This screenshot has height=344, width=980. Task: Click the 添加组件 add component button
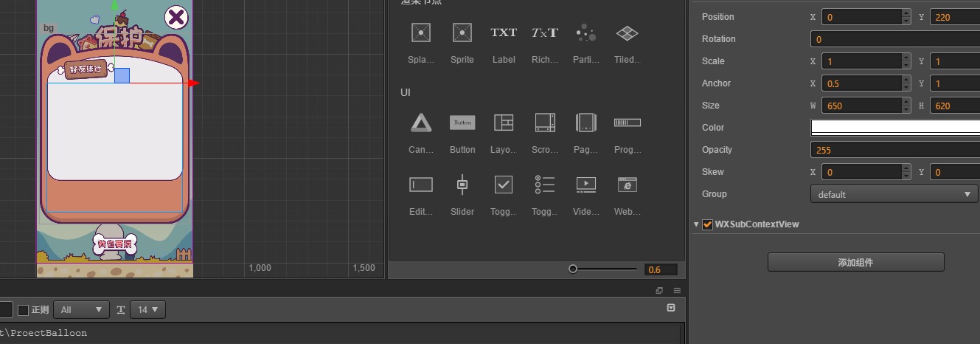(856, 262)
